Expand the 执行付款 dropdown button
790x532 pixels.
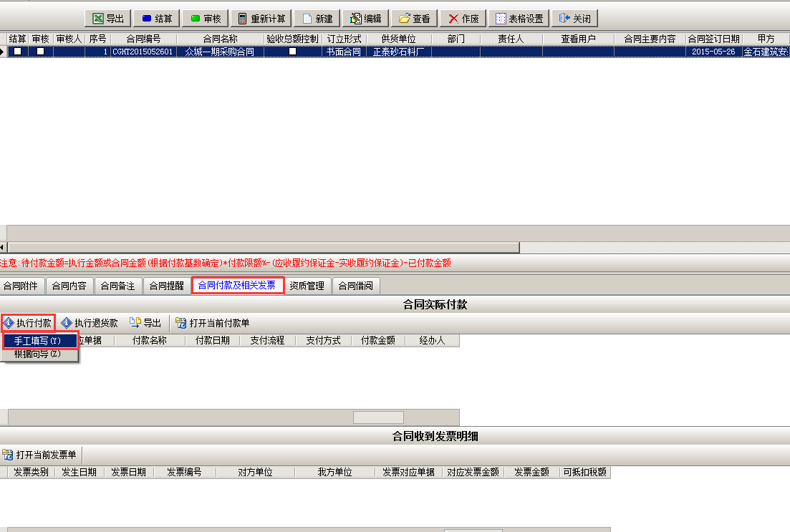click(29, 323)
